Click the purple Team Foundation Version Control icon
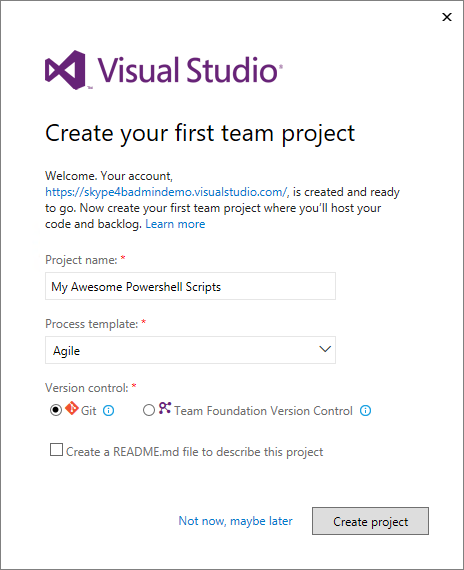 [165, 408]
